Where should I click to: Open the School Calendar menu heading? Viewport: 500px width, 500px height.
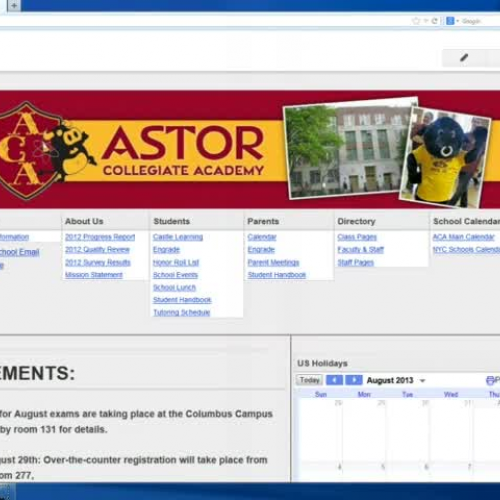[x=466, y=221]
